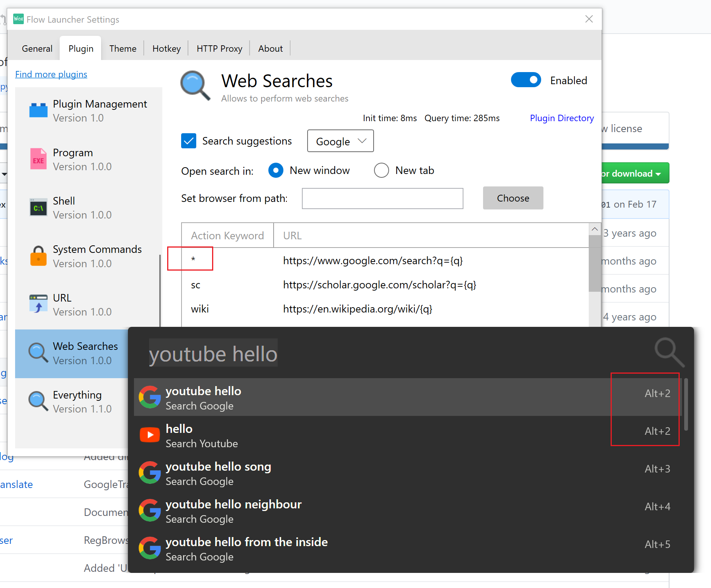Image resolution: width=711 pixels, height=588 pixels.
Task: Click the Find more plugins link
Action: coord(51,74)
